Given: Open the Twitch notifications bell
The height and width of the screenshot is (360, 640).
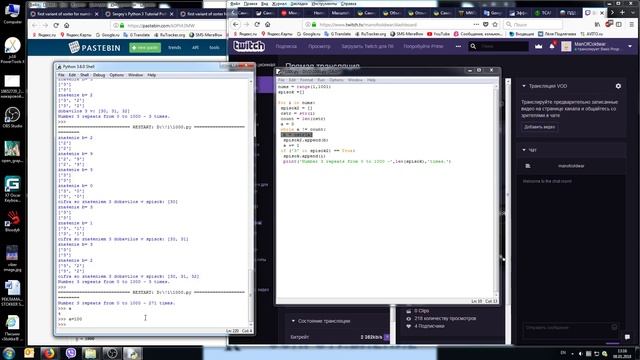Looking at the screenshot, I should tap(552, 46).
